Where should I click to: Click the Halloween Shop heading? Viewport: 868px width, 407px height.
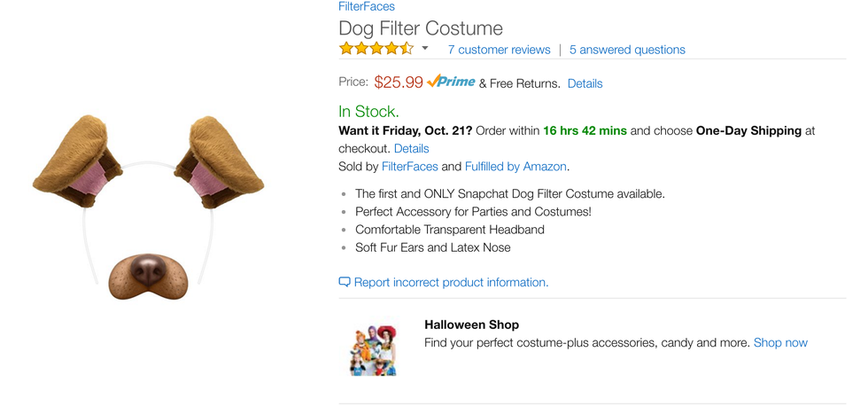(471, 325)
